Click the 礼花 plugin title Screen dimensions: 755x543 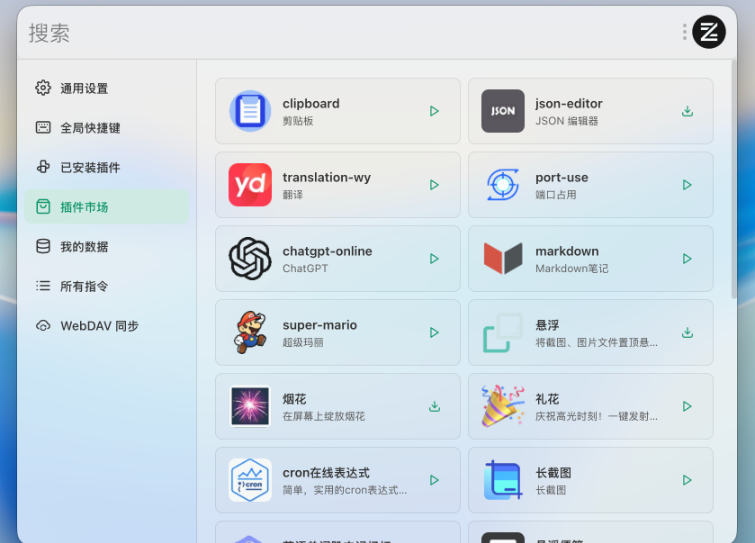tap(547, 399)
